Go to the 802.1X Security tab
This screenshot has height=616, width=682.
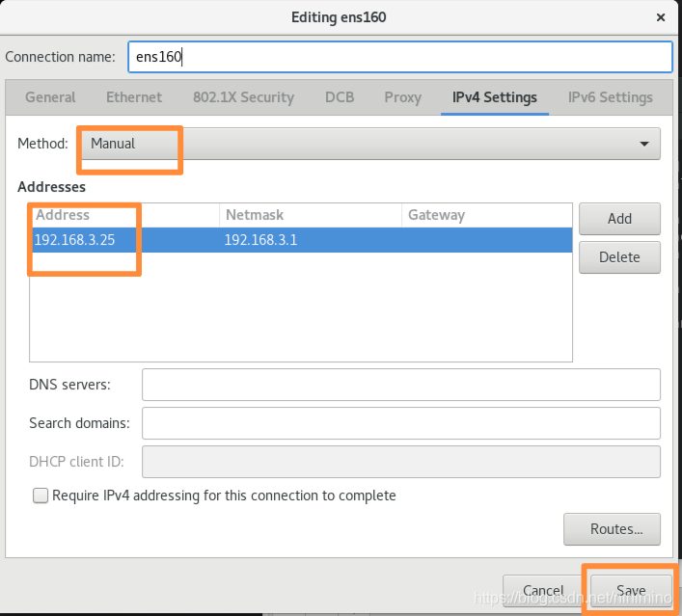point(243,97)
